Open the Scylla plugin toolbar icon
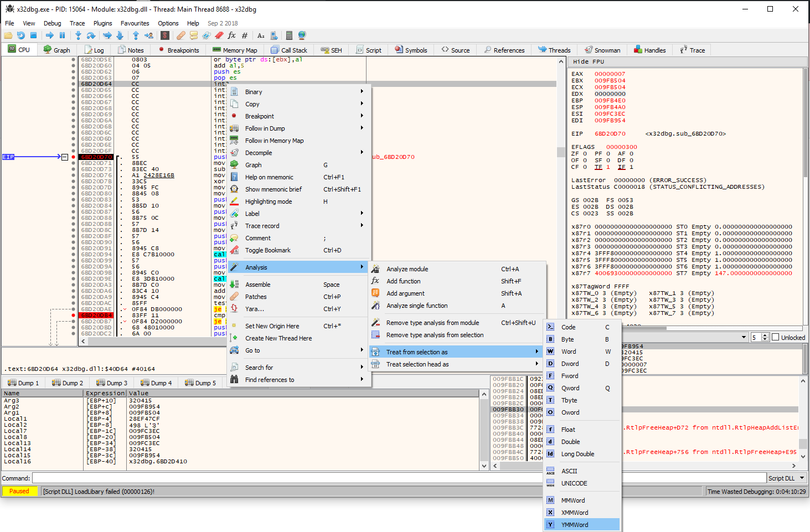This screenshot has width=810, height=532. [x=165, y=35]
